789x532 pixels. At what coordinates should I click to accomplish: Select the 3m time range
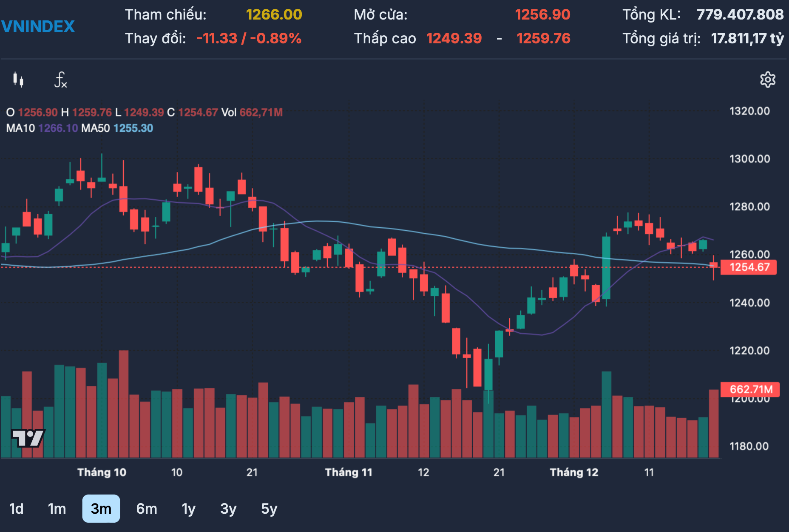101,509
